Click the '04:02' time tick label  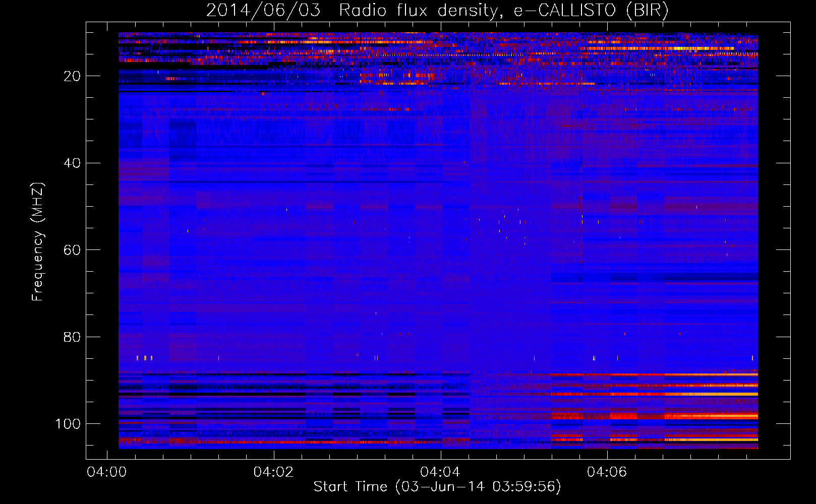coord(273,472)
